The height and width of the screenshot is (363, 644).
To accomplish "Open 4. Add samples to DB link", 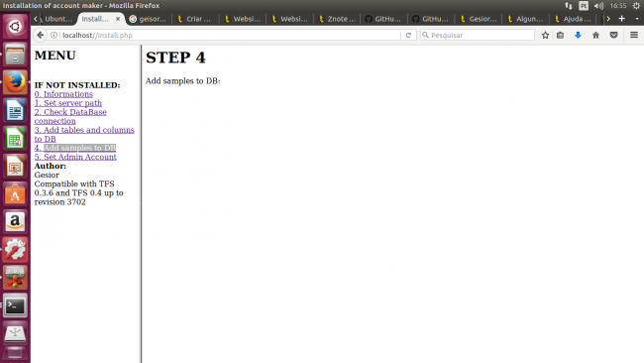I will tap(75, 148).
